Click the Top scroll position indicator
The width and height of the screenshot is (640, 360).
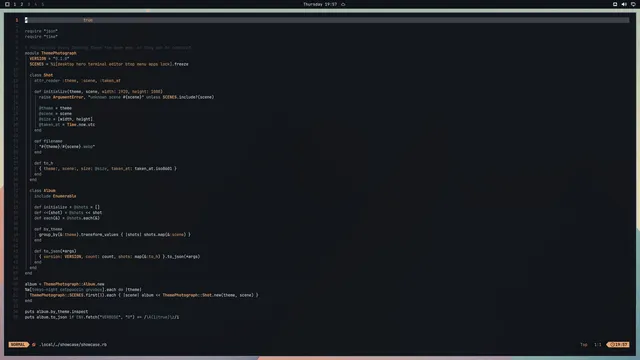coord(584,344)
